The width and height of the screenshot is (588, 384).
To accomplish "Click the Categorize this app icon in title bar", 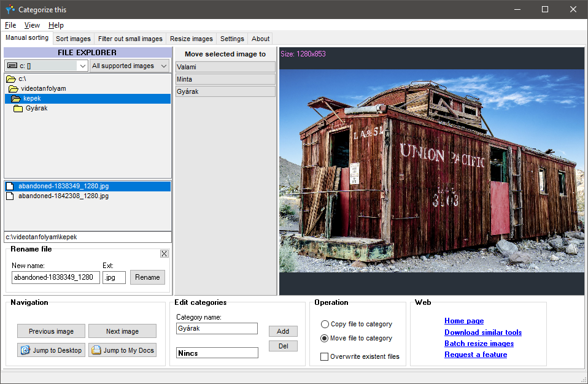I will (10, 10).
